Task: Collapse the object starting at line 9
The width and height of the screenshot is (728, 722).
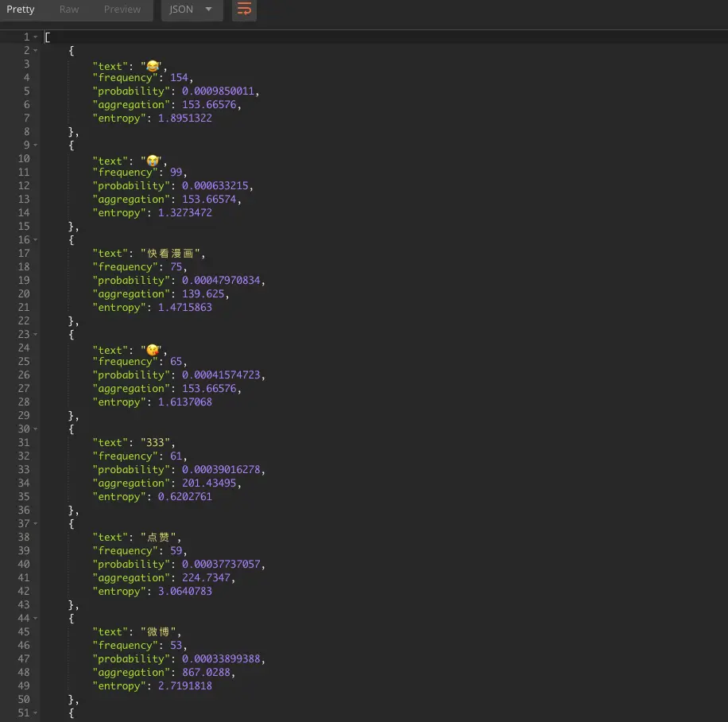Action: coord(36,145)
